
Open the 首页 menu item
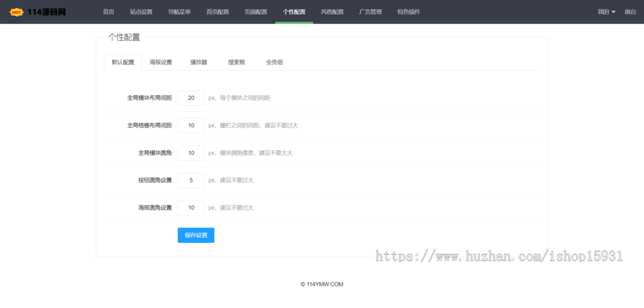(x=108, y=12)
